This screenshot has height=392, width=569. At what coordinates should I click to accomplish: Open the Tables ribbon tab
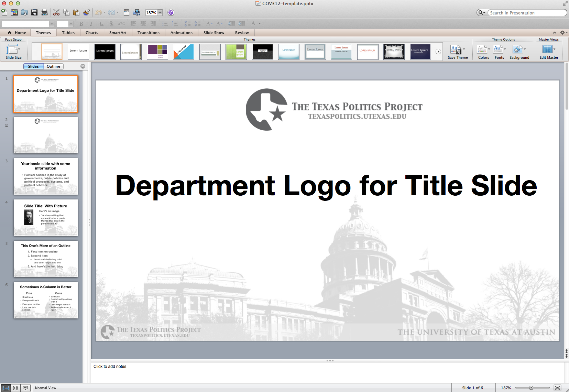coord(68,33)
